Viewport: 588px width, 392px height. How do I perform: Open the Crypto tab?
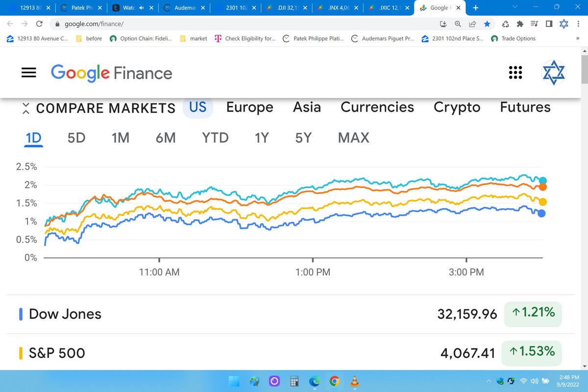[x=457, y=107]
